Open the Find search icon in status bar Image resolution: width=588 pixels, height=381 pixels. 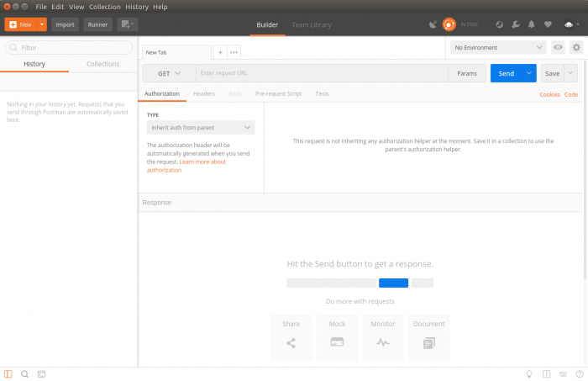pyautogui.click(x=24, y=373)
